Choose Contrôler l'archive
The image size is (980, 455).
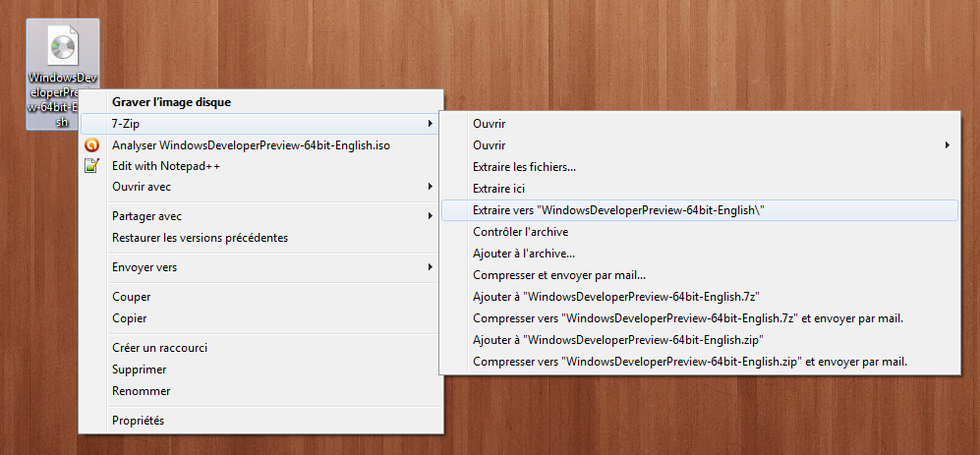(x=521, y=232)
